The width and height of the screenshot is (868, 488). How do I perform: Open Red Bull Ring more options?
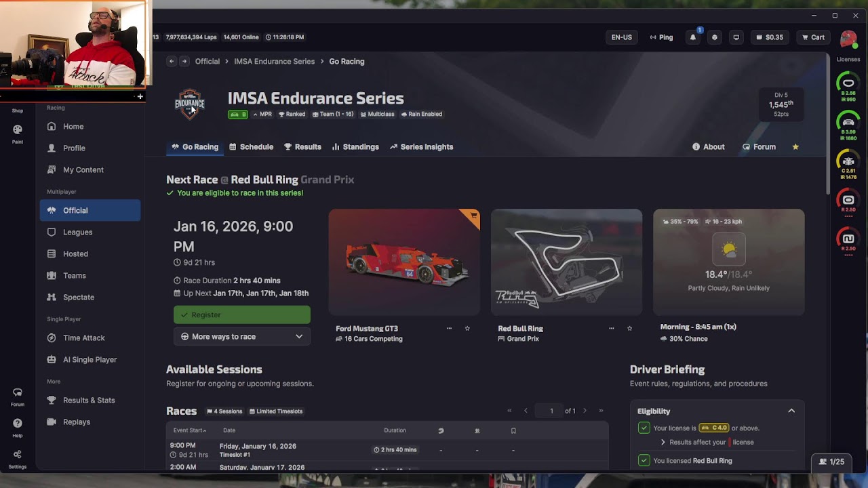tap(611, 328)
